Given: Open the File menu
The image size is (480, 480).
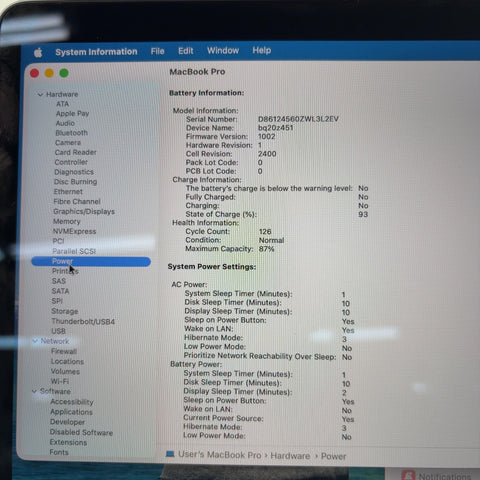Looking at the screenshot, I should coord(157,51).
